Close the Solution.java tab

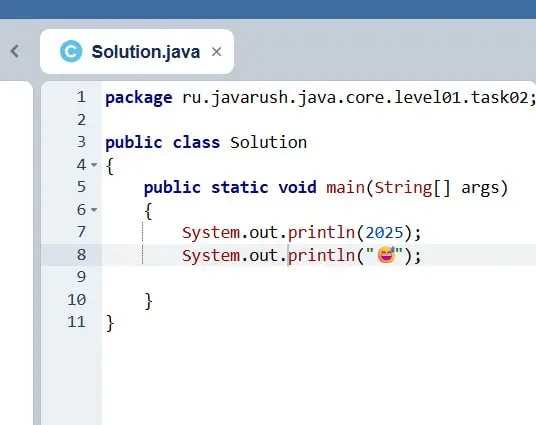[x=216, y=52]
